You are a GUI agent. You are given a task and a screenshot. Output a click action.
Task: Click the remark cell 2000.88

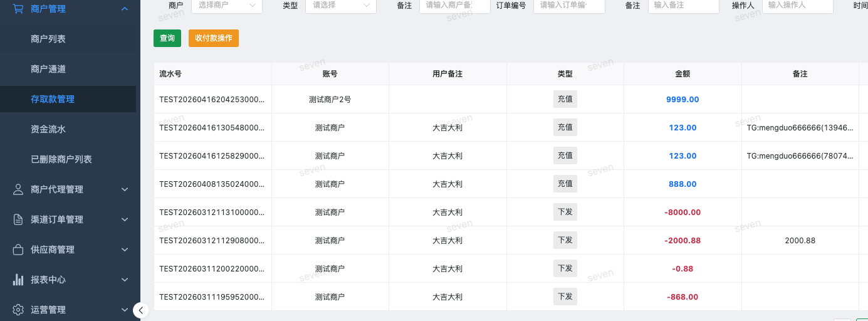[800, 241]
